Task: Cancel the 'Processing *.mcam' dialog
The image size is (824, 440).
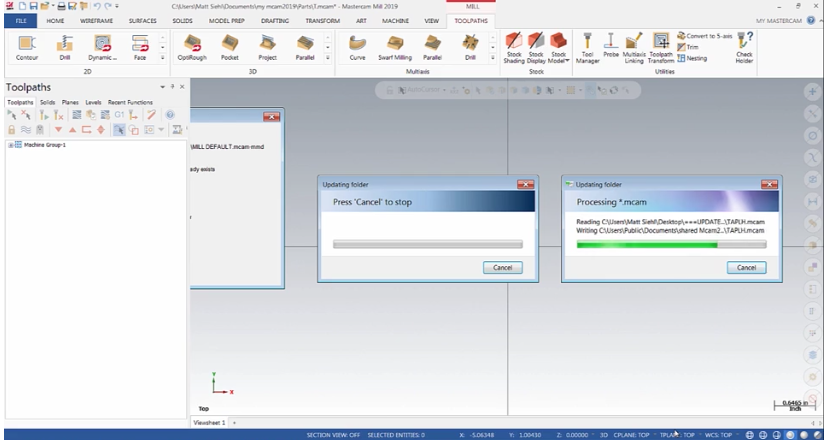Action: pos(746,268)
